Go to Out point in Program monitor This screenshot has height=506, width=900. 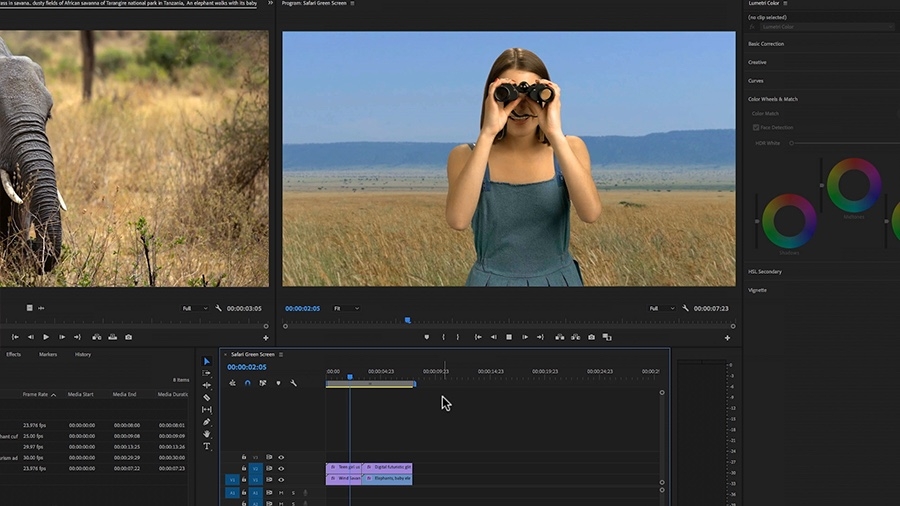click(540, 337)
